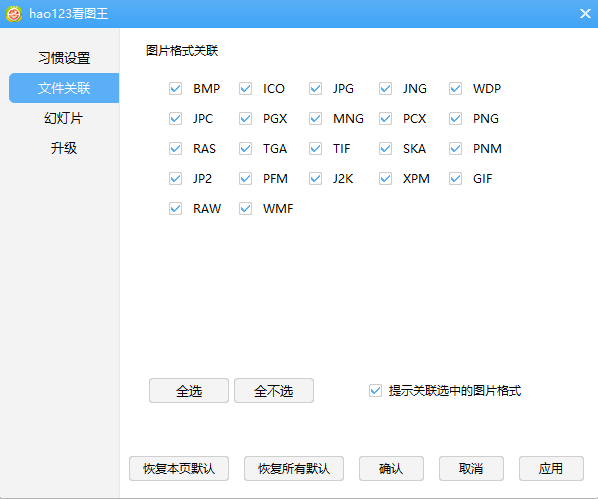Close the settings dialog window
The image size is (598, 499).
pyautogui.click(x=585, y=14)
